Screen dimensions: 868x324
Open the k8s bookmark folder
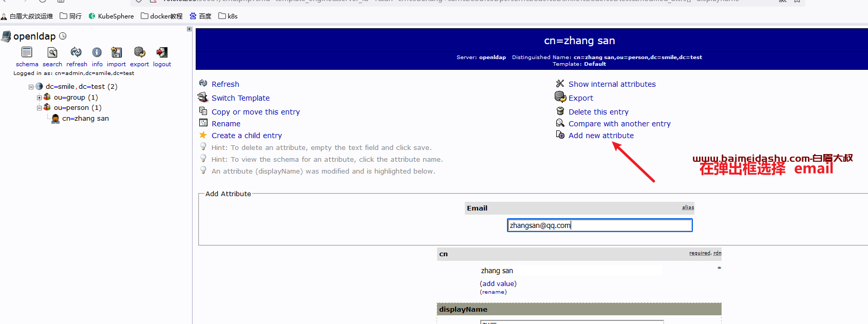[x=228, y=16]
